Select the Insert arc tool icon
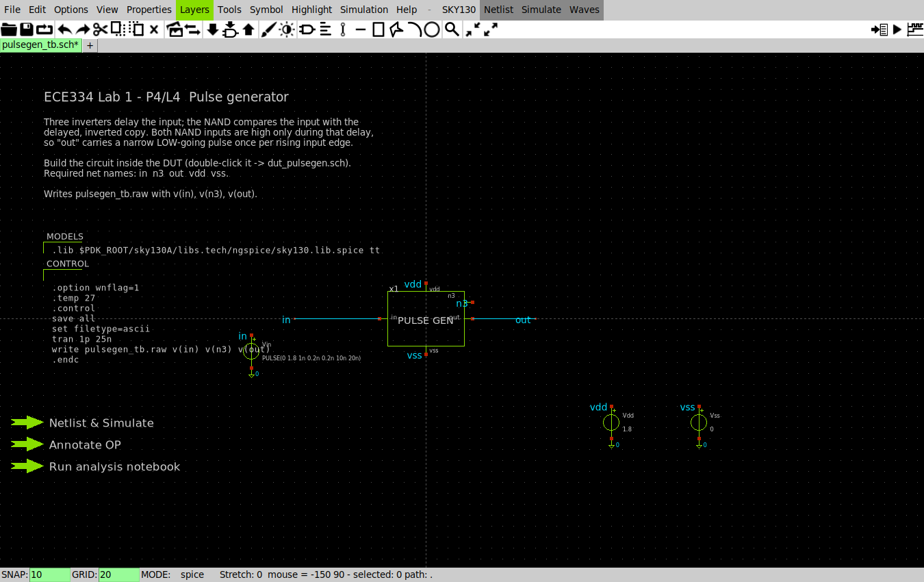Screen dimensions: 924x582 point(414,29)
